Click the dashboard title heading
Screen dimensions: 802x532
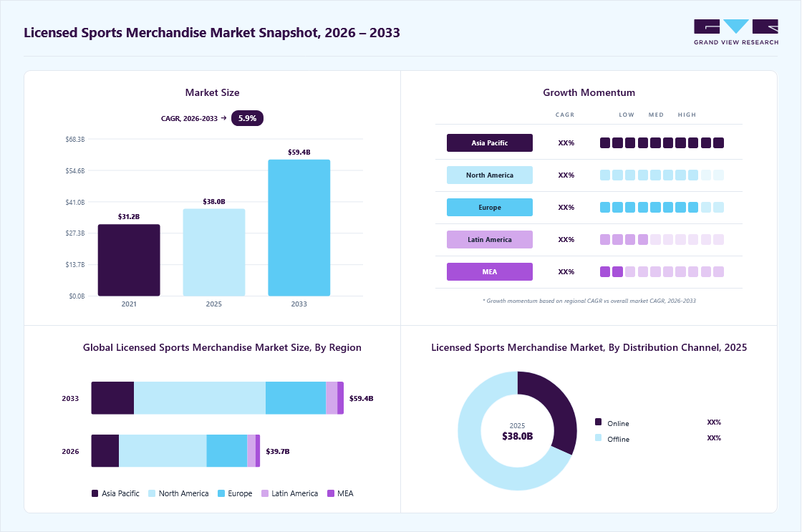point(212,33)
